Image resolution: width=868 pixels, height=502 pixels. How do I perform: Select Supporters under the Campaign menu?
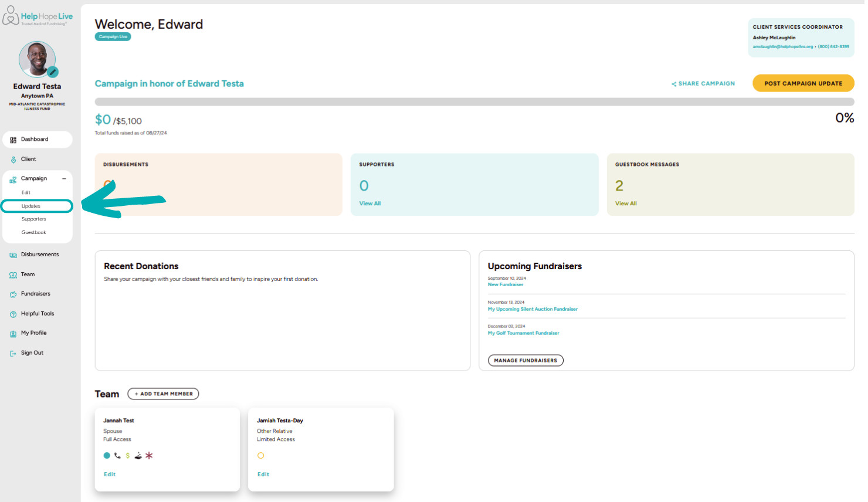(33, 219)
